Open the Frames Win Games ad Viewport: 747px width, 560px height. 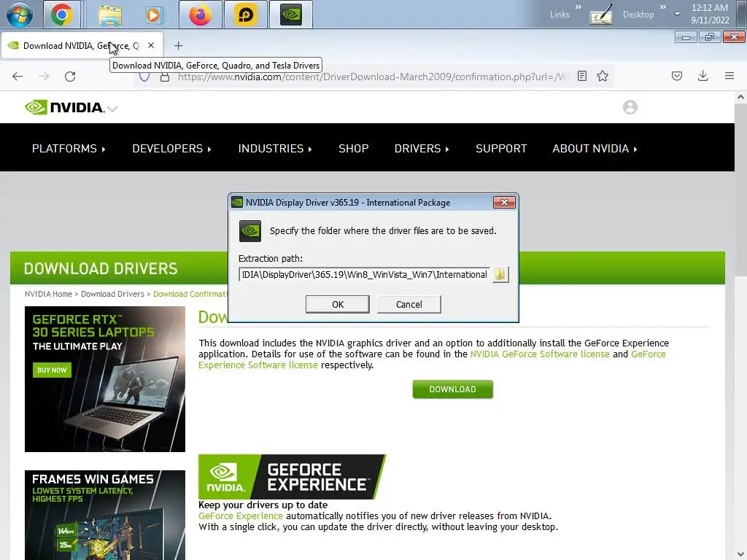point(105,515)
